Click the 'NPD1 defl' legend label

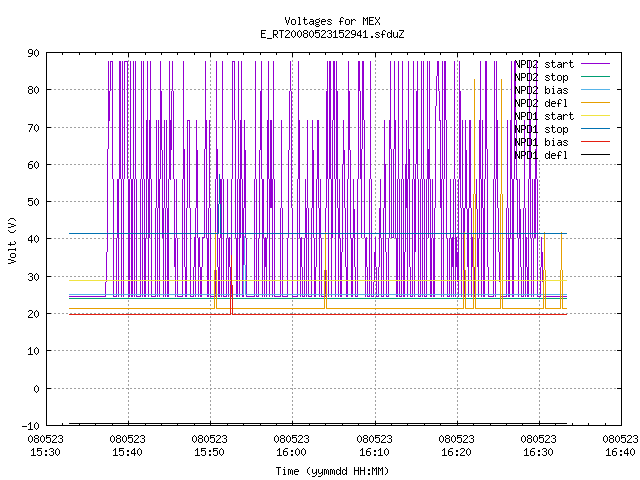541,155
